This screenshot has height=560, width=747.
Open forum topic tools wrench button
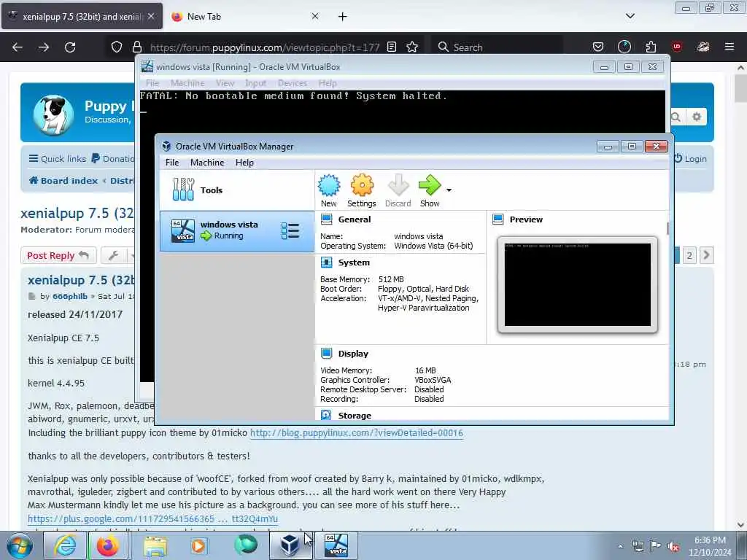[113, 256]
